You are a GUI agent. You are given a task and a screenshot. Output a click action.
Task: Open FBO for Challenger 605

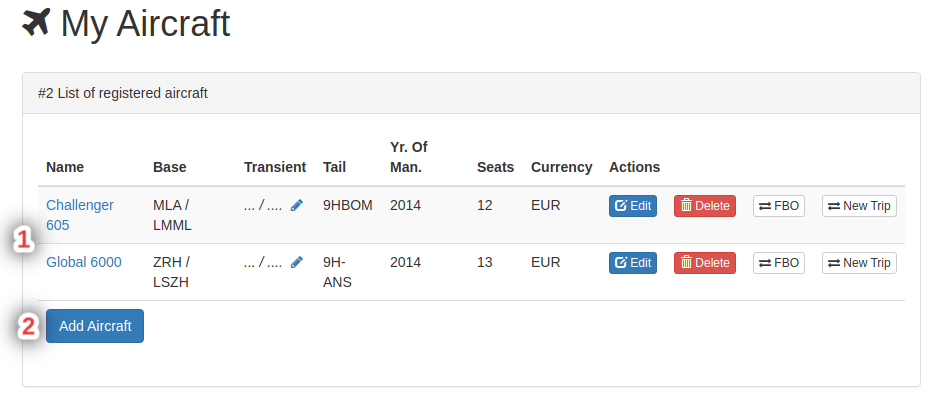coord(779,206)
